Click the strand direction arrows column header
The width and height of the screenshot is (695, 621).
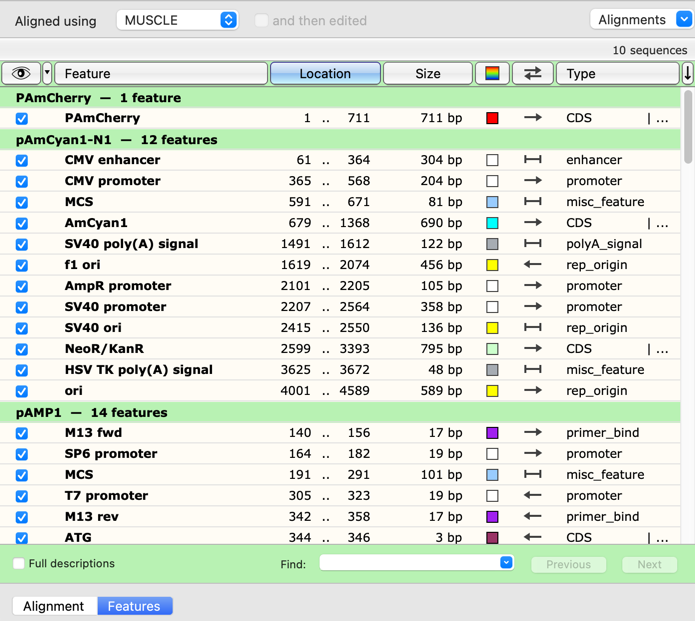coord(532,73)
